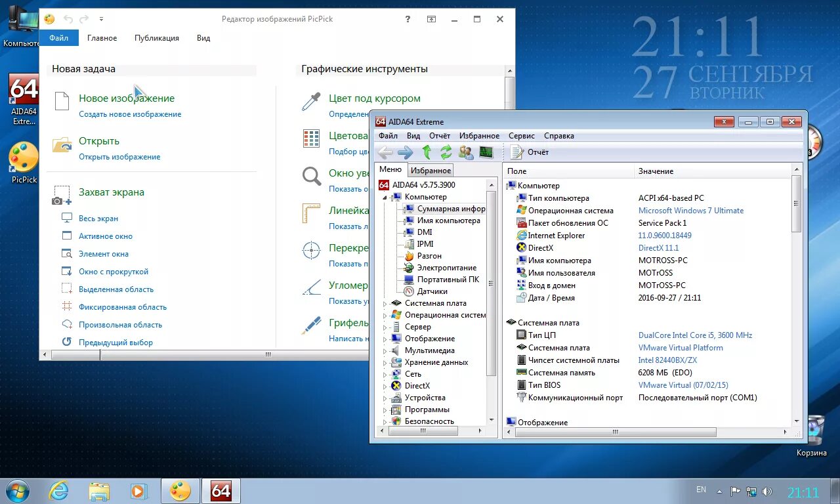The image size is (840, 504).
Task: Open the Главное tab in PicPick
Action: pyautogui.click(x=102, y=38)
